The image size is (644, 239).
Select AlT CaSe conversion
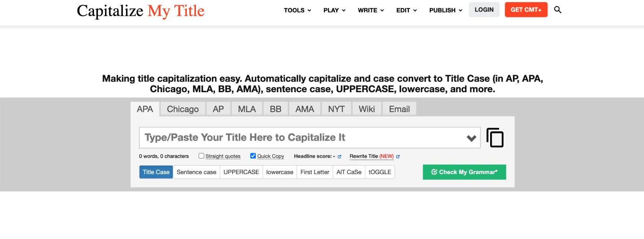point(349,172)
